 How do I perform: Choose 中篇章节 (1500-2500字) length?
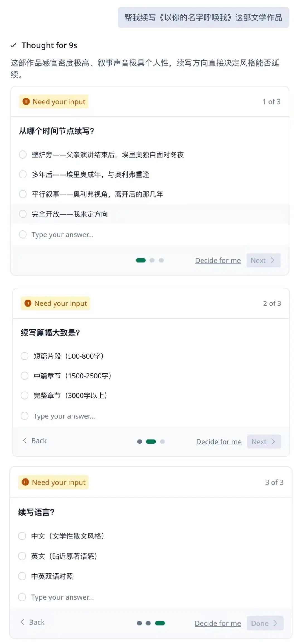coord(25,376)
